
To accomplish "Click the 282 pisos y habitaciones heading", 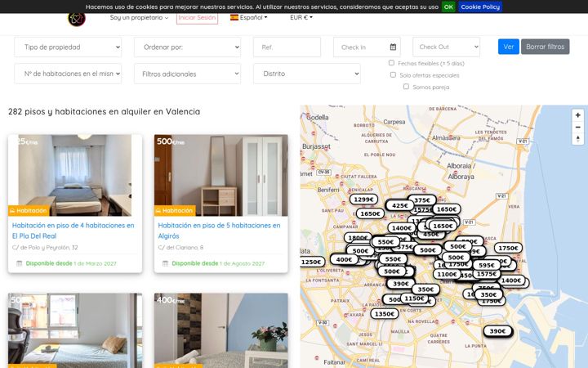I will click(x=105, y=111).
